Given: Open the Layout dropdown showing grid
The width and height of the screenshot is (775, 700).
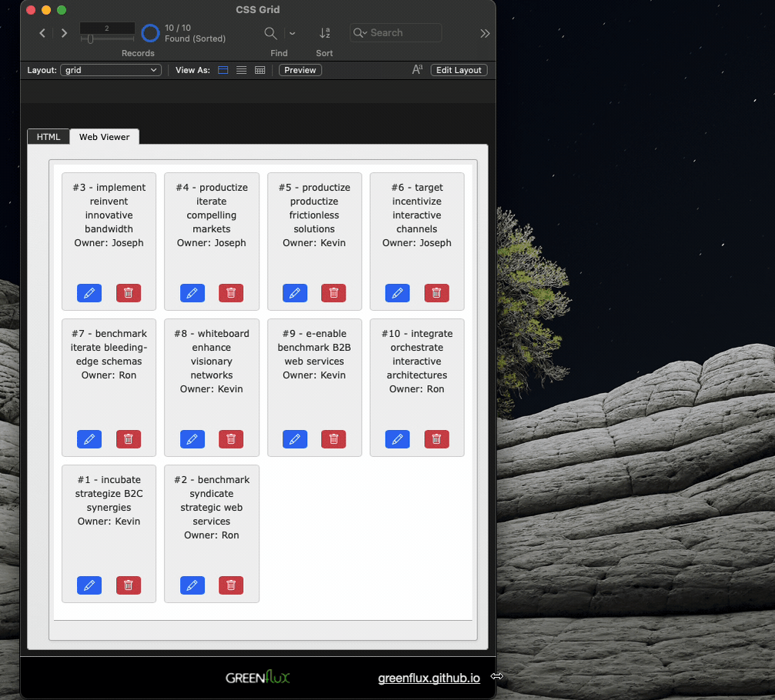Looking at the screenshot, I should (109, 70).
